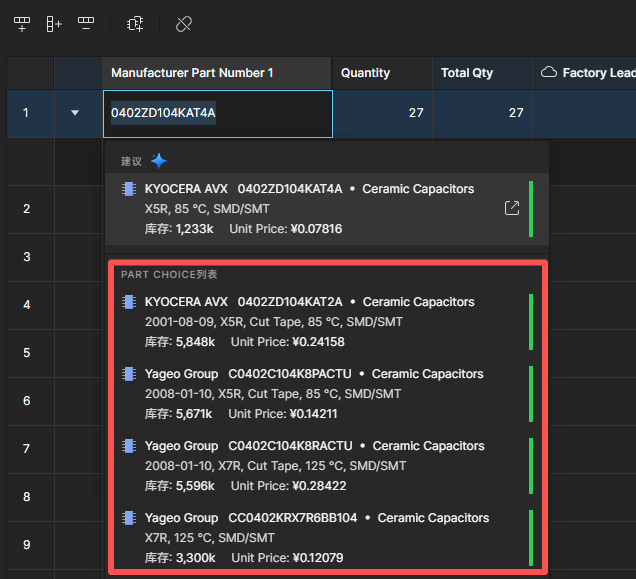Choose Yageo C0402C104K8RACTU part
This screenshot has width=636, height=579.
point(327,466)
